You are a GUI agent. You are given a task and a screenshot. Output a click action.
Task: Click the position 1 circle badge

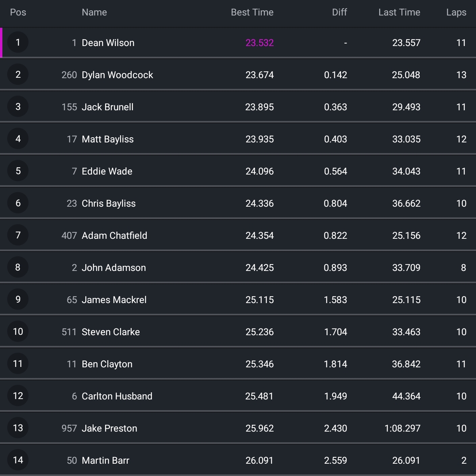click(18, 42)
